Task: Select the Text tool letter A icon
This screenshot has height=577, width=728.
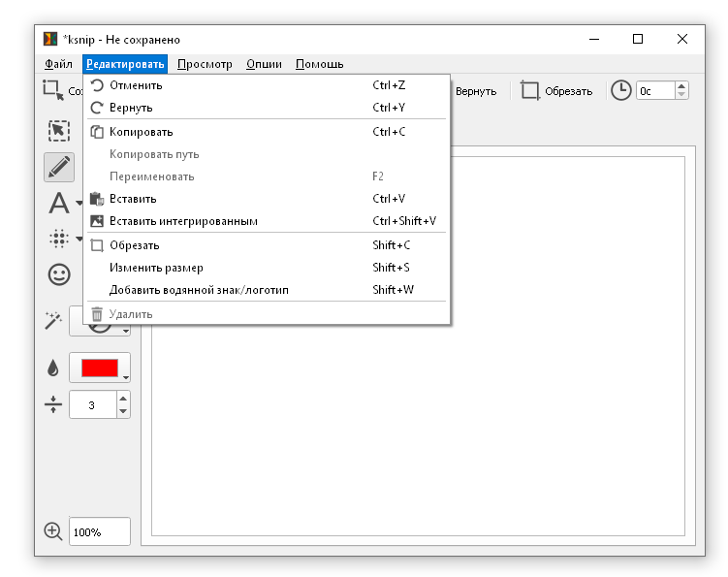Action: 59,203
